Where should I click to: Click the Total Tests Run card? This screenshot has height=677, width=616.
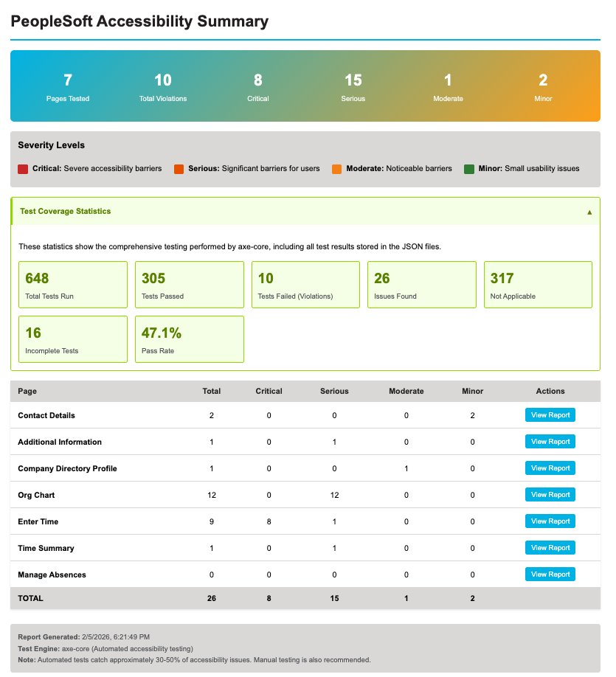click(x=72, y=285)
